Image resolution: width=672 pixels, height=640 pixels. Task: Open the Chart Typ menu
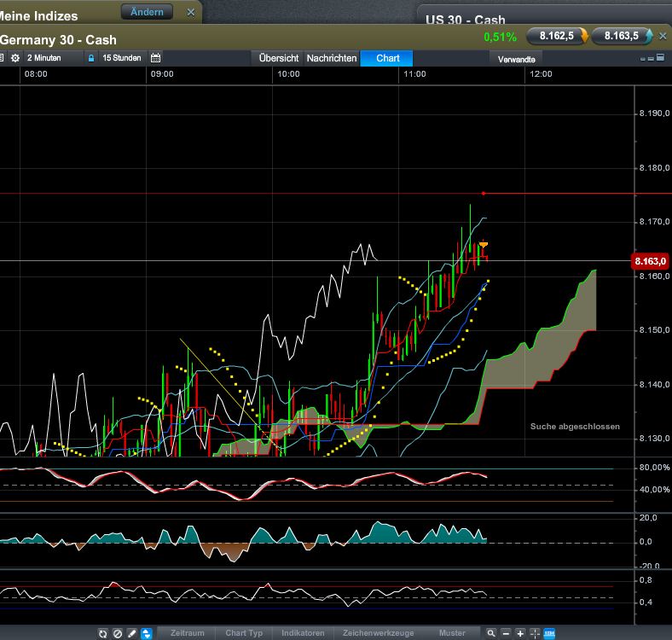pyautogui.click(x=244, y=633)
